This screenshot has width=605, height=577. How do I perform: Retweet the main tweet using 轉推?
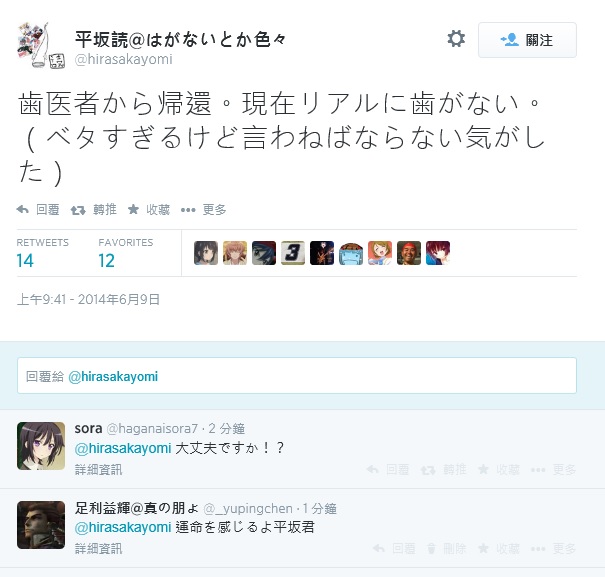tap(93, 210)
